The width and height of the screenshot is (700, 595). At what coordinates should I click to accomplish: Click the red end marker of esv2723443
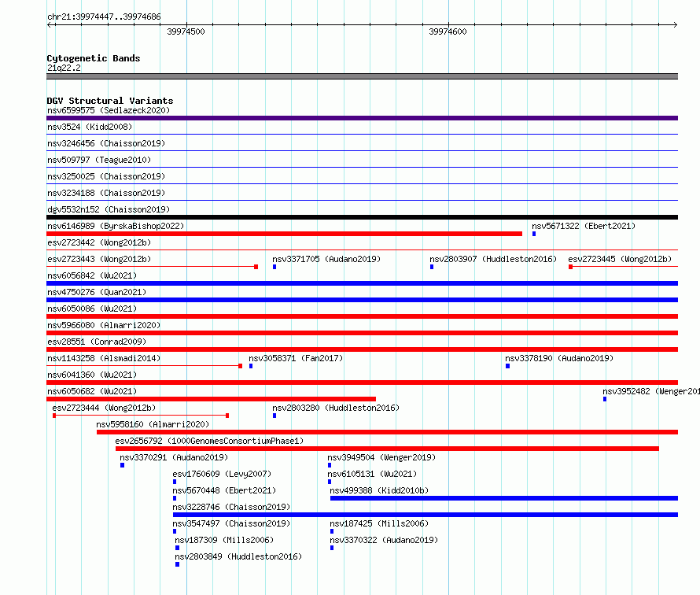tap(256, 267)
